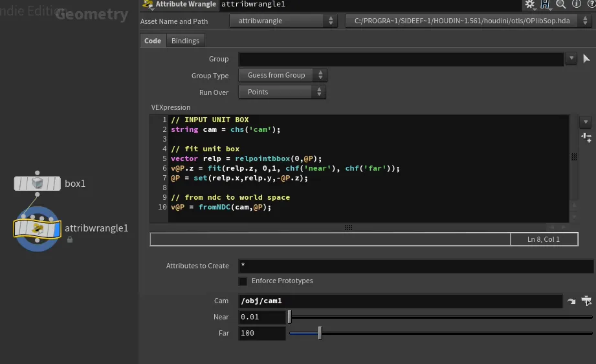596x364 pixels.
Task: Click the create spare parameters icon beside VEXpression
Action: 586,137
